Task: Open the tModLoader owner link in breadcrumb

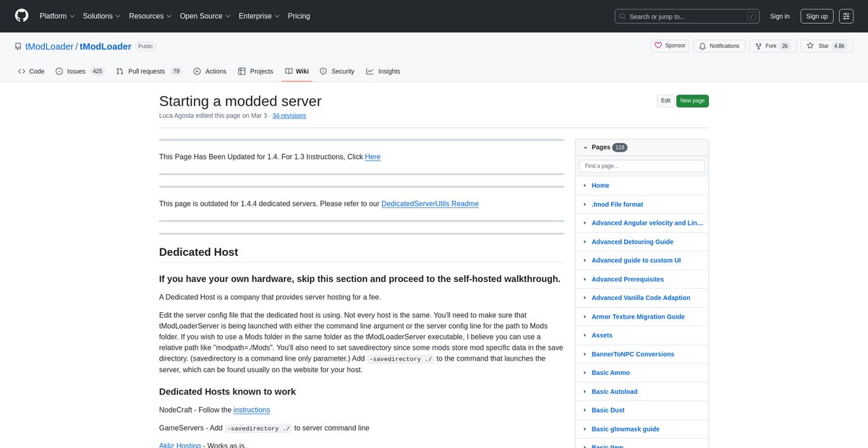Action: click(49, 46)
